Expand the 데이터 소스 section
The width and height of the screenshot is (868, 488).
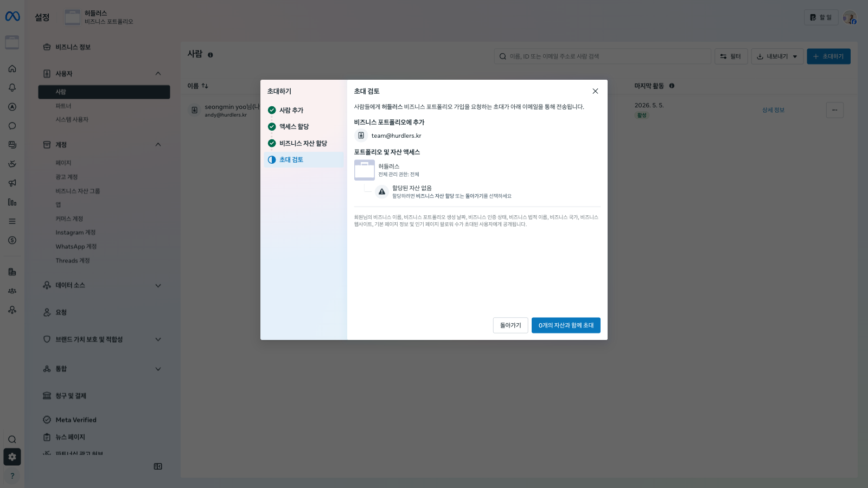click(x=158, y=286)
